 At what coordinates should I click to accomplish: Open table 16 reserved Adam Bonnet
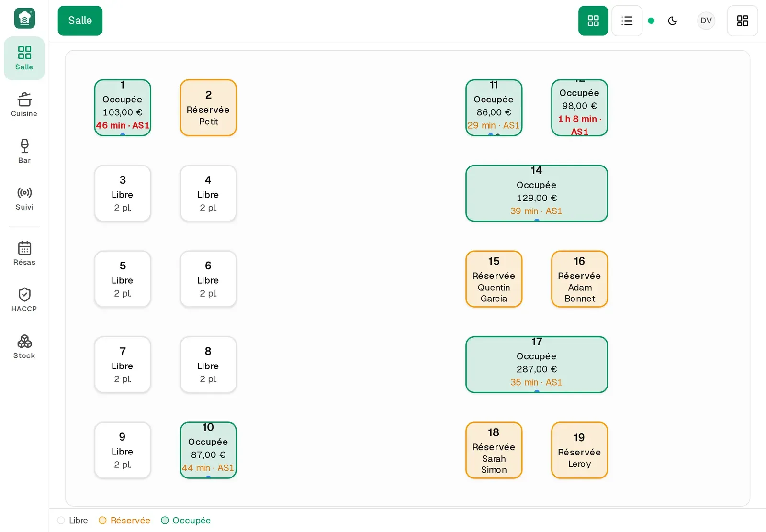point(580,279)
